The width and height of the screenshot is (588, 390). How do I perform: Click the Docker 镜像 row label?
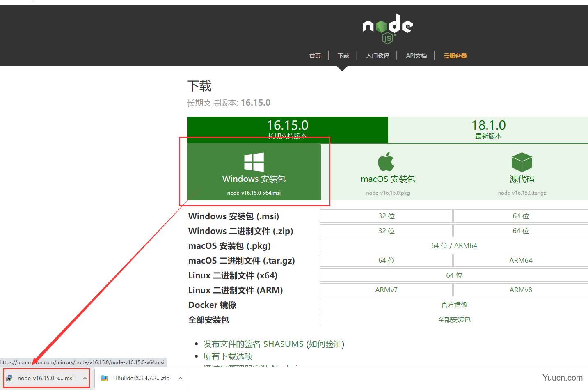click(x=212, y=305)
